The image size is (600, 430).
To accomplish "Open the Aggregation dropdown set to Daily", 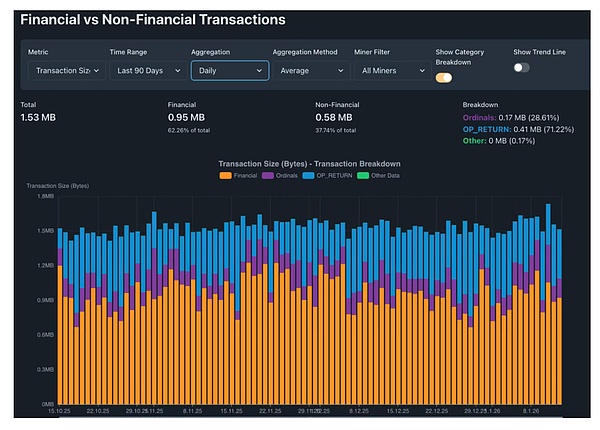I will point(229,71).
